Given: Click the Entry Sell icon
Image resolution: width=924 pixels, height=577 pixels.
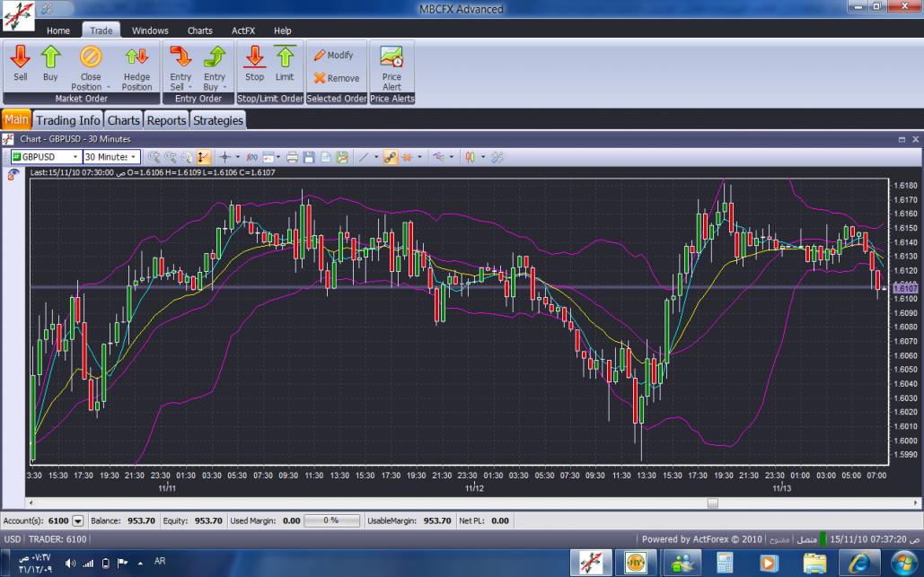Looking at the screenshot, I should [x=180, y=57].
